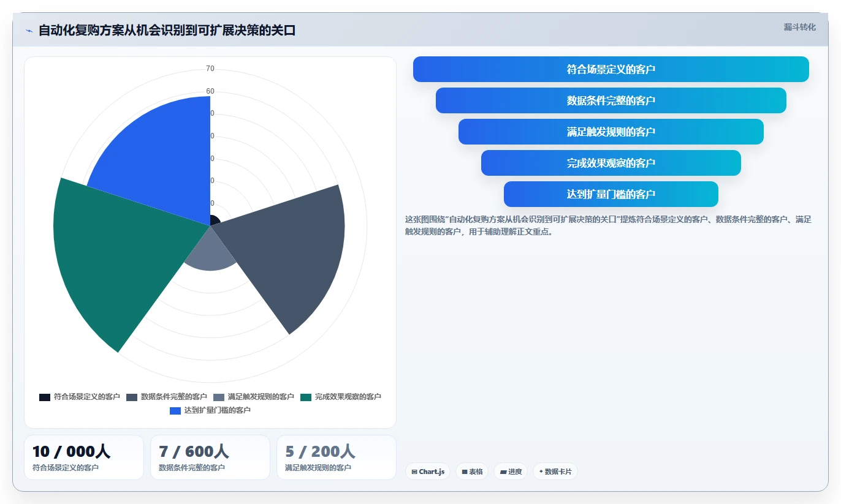Click the chart title 自动化复购方案从机会识别到可扩展决策的关口

[167, 31]
